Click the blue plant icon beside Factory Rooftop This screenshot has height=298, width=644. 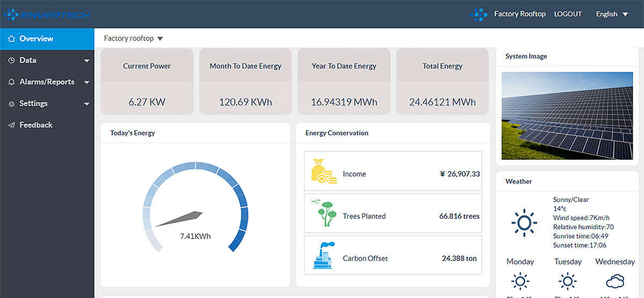click(x=478, y=14)
